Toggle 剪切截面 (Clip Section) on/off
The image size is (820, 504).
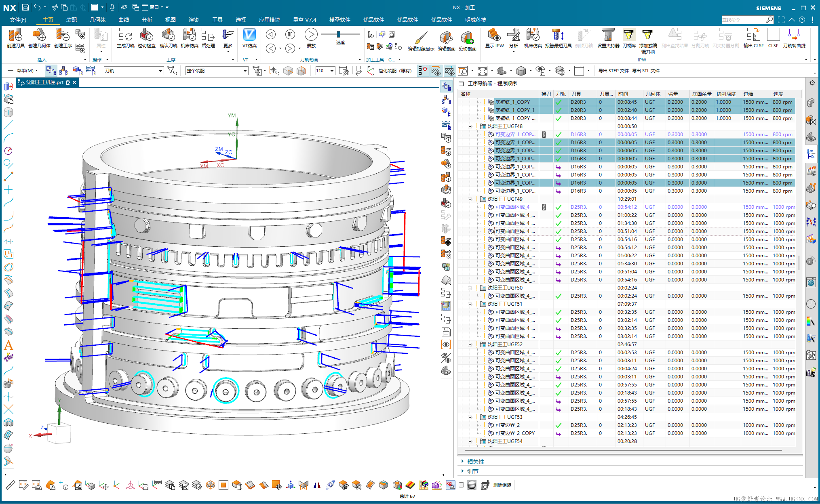click(x=467, y=41)
